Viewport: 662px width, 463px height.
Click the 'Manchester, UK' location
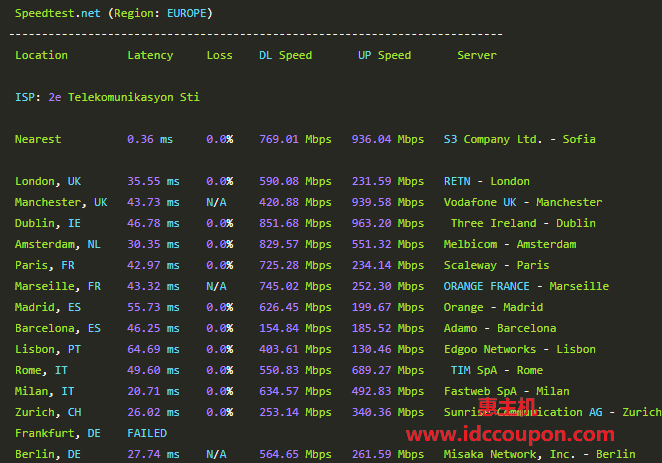61,202
